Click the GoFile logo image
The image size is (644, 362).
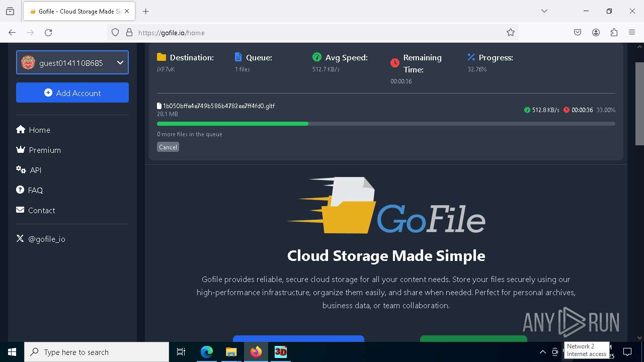pyautogui.click(x=386, y=206)
